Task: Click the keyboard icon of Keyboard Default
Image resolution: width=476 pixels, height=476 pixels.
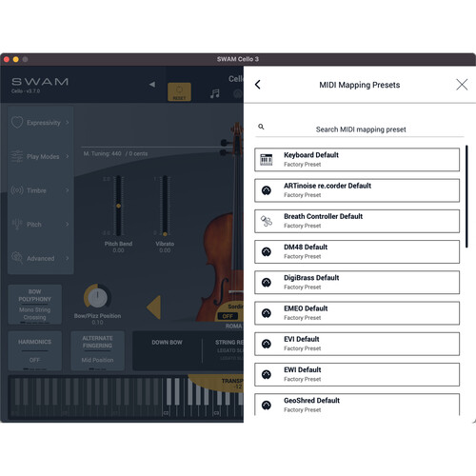Action: pos(267,160)
